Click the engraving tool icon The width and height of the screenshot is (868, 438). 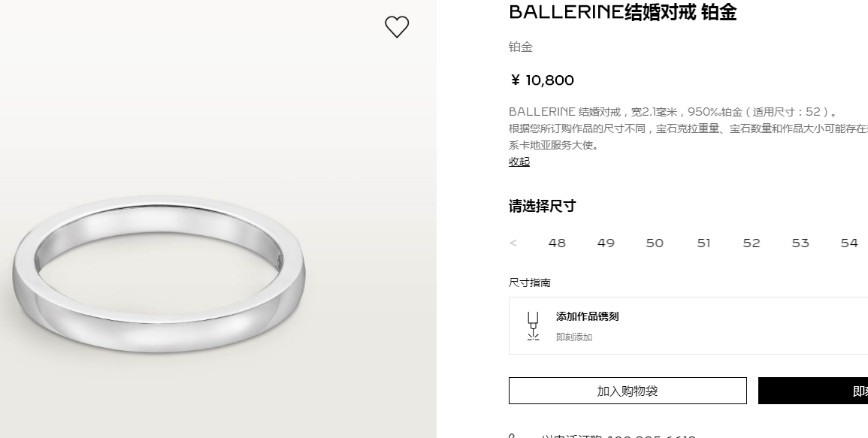533,325
